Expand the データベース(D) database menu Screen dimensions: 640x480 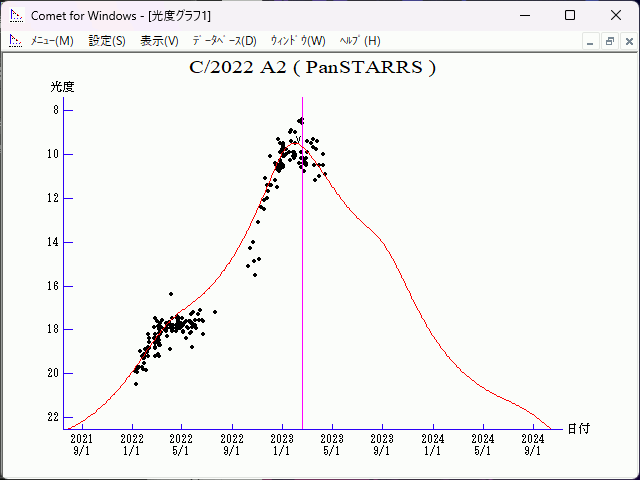tap(224, 41)
